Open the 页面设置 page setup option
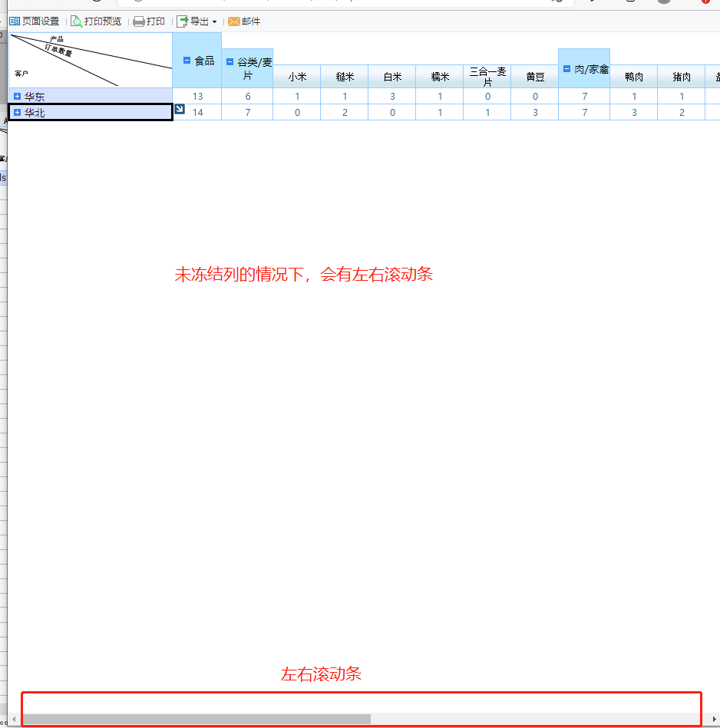Viewport: 720px width, 728px height. [35, 21]
